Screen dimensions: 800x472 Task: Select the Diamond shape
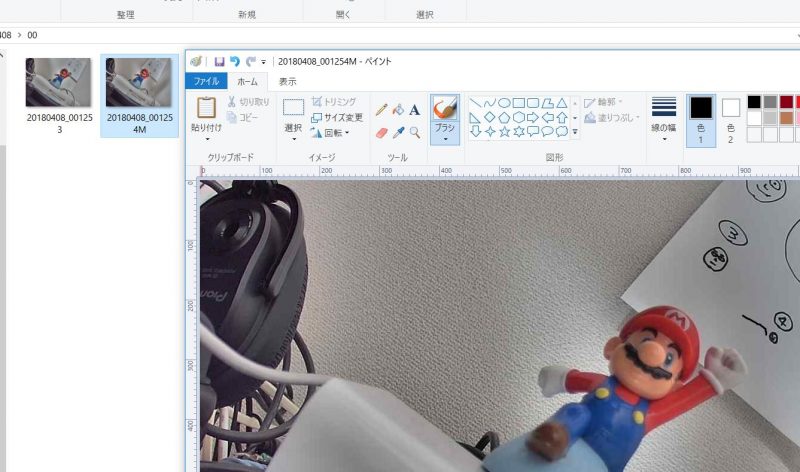click(490, 117)
